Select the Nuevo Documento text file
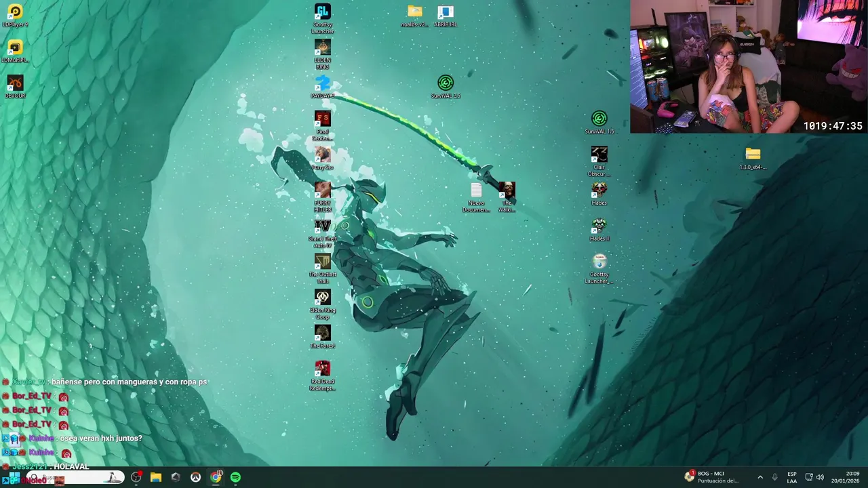Viewport: 868px width, 488px height. pos(476,198)
